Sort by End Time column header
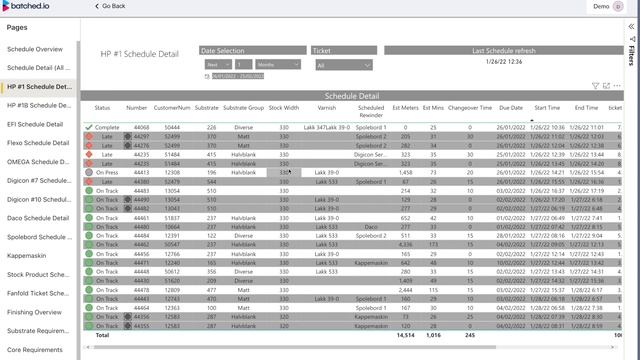 point(586,108)
